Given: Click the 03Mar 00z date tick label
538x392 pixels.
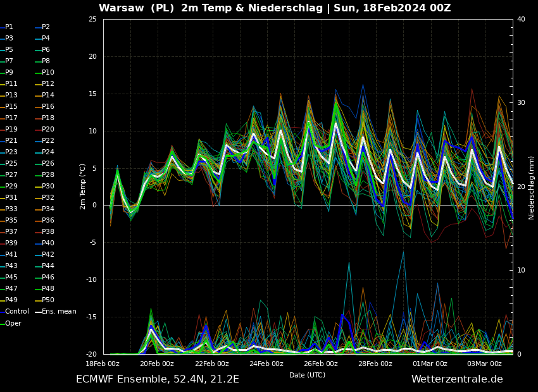Looking at the screenshot, I should click(x=484, y=364).
